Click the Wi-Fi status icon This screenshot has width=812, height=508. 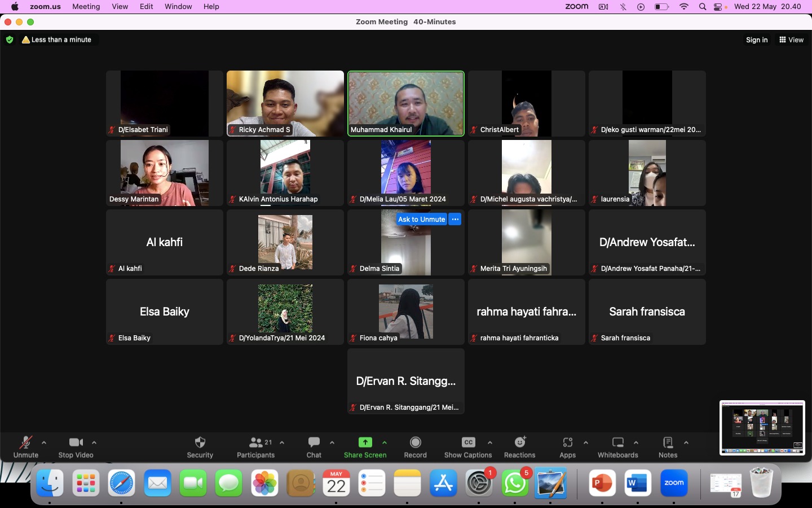pyautogui.click(x=685, y=7)
